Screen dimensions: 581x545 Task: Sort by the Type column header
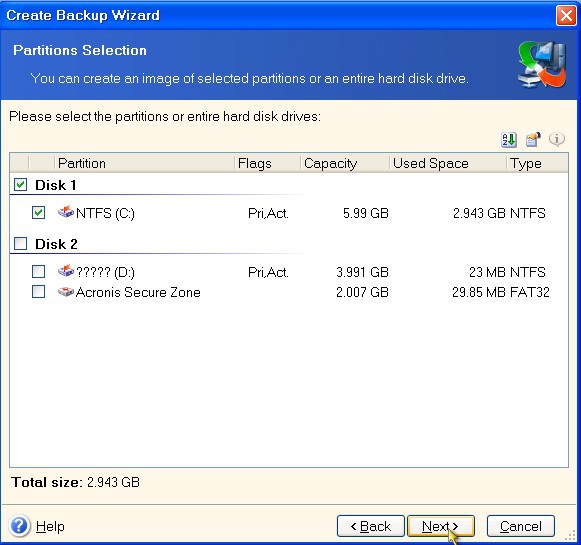[x=537, y=163]
